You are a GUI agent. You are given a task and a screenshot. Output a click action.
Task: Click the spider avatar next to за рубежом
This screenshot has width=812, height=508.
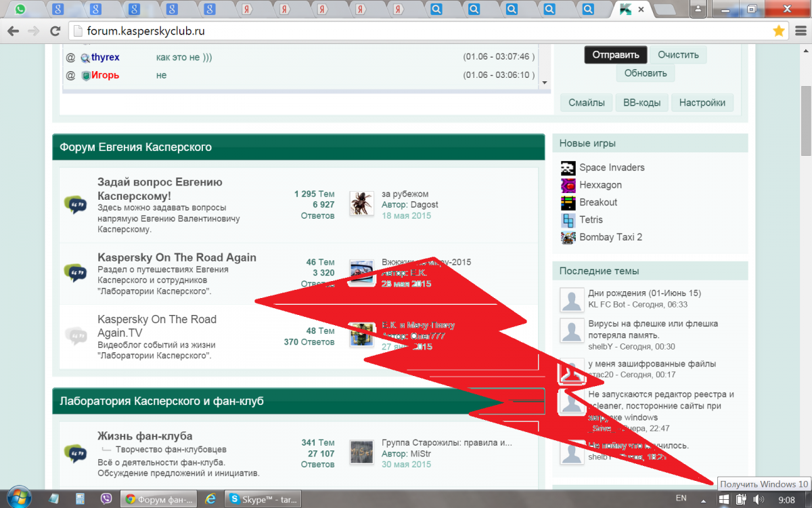[362, 203]
